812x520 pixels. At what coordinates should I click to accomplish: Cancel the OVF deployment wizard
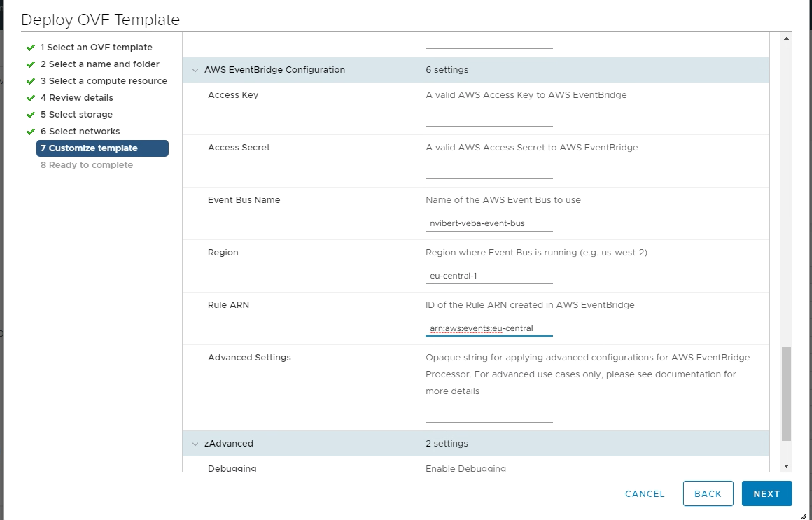645,493
